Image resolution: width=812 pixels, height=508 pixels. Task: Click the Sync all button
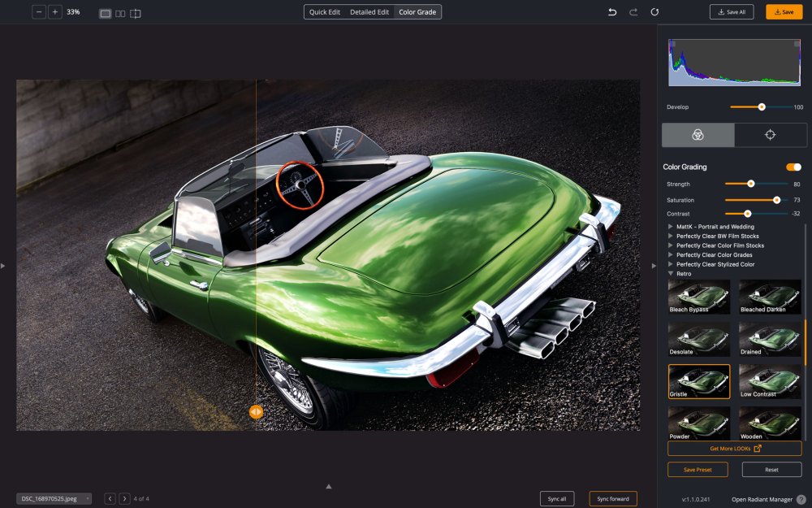click(557, 499)
